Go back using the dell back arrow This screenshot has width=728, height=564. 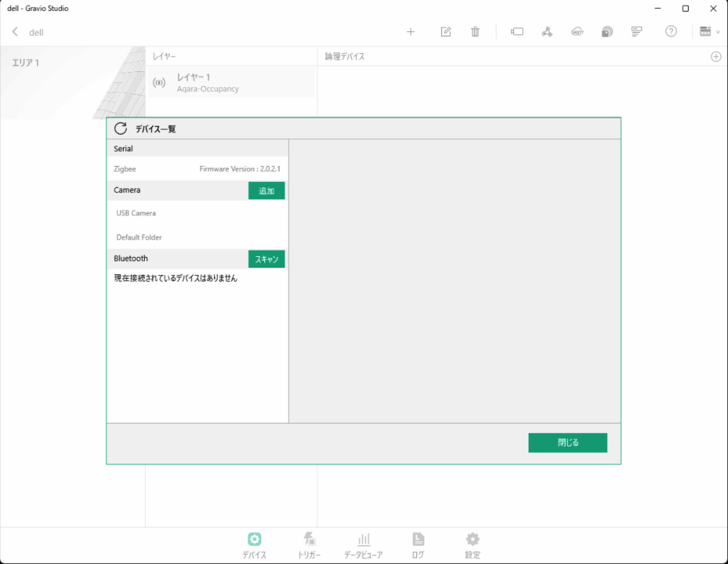point(15,32)
